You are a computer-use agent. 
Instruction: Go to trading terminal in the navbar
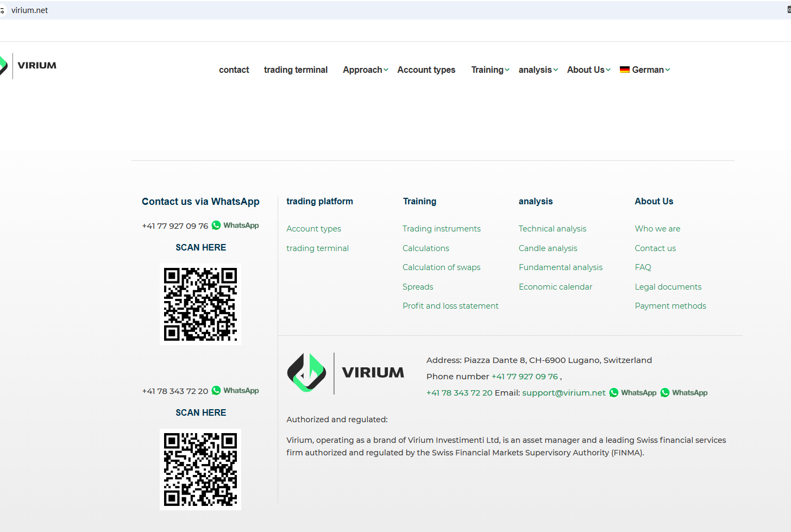coord(296,70)
